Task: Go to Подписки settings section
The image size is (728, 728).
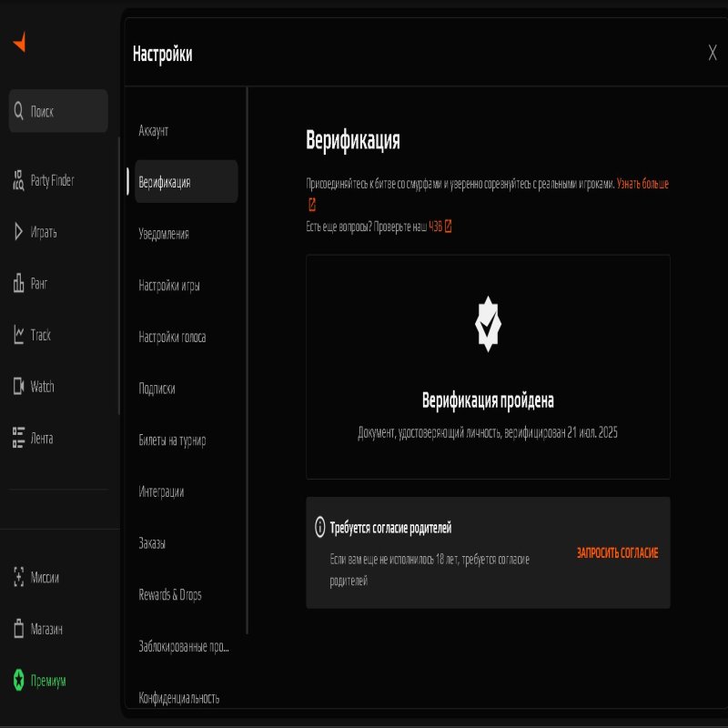Action: pyautogui.click(x=157, y=389)
